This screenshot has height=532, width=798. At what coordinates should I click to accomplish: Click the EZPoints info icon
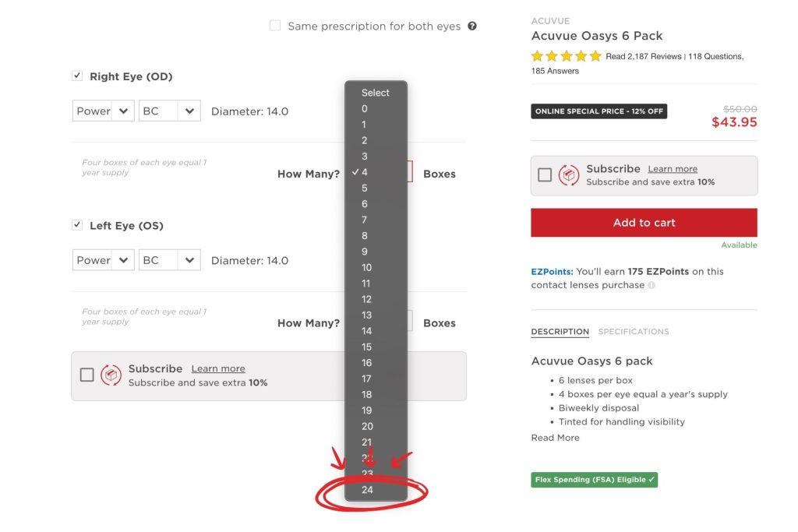pos(651,285)
